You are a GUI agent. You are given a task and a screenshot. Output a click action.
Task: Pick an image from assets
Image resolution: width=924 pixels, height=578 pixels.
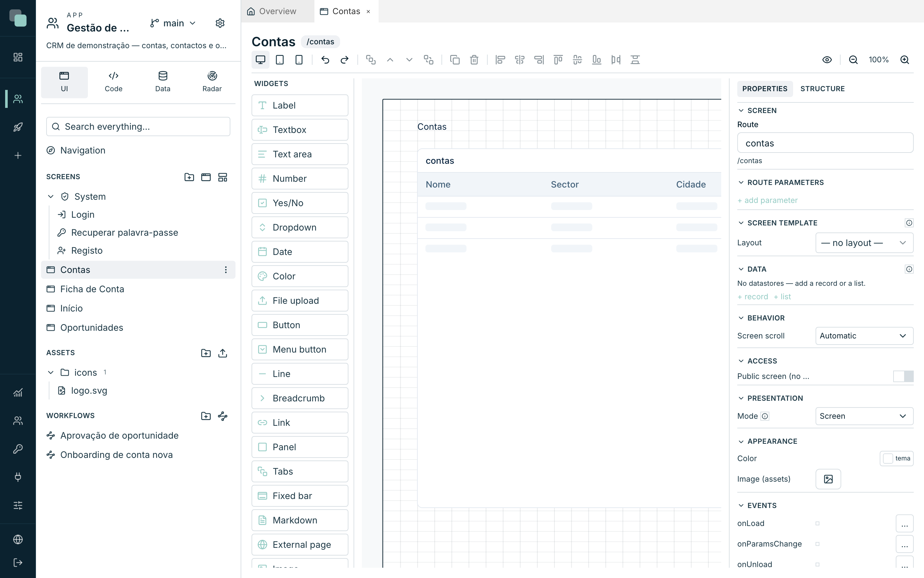(828, 479)
